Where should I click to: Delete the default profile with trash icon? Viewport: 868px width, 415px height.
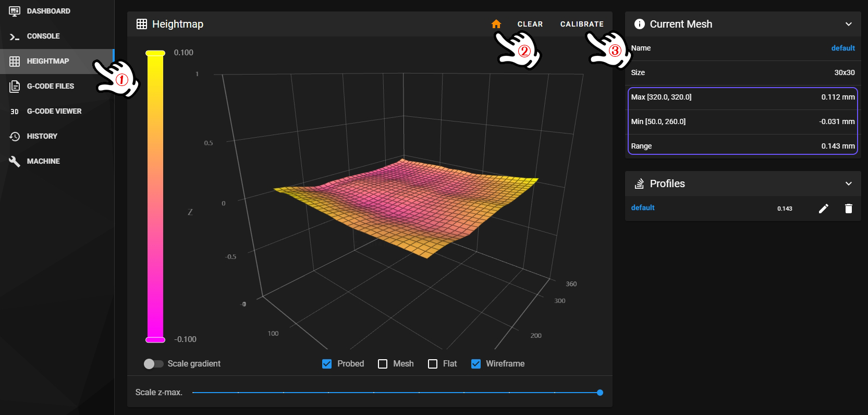coord(848,209)
